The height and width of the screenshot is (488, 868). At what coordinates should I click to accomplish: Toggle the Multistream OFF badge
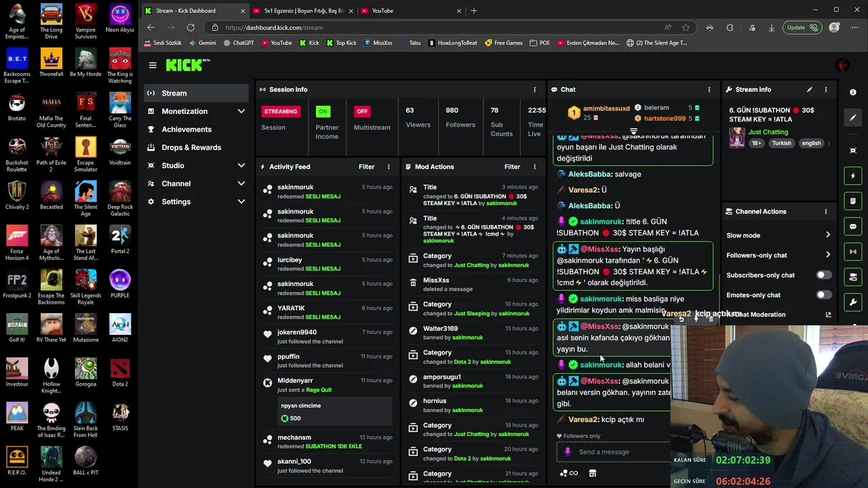362,111
